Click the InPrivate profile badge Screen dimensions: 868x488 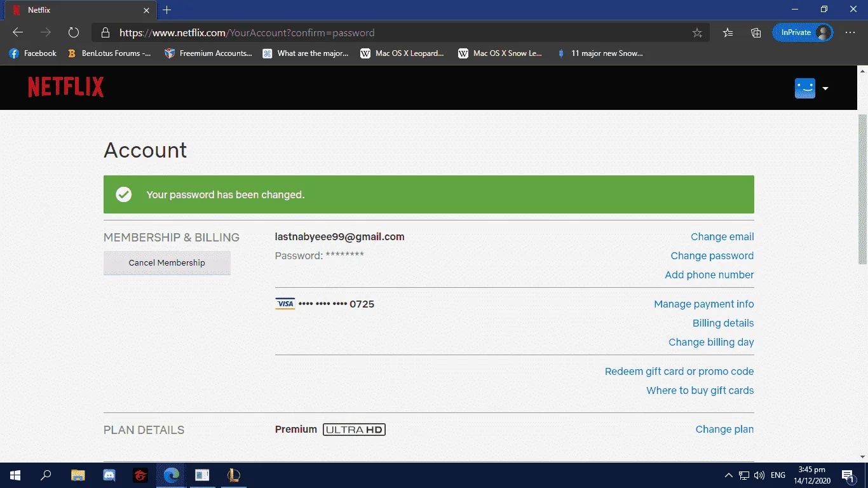[803, 32]
